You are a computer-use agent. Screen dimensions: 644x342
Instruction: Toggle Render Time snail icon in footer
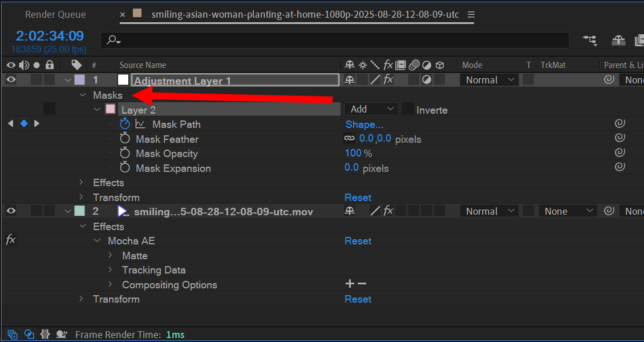[62, 335]
